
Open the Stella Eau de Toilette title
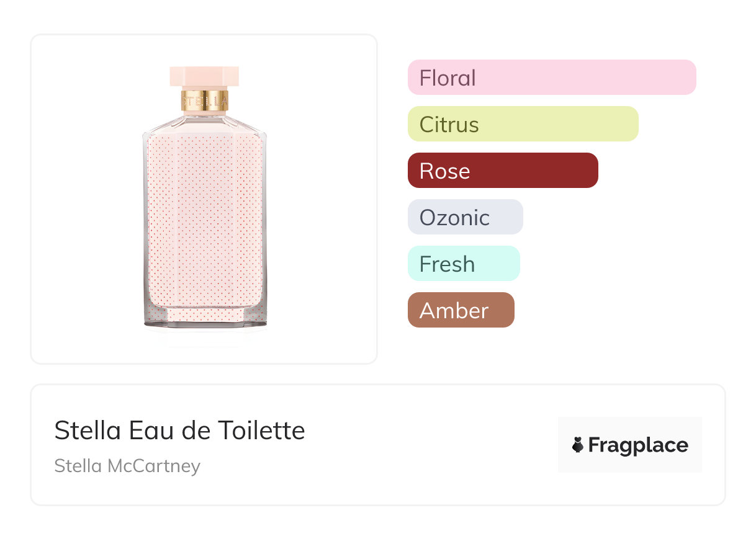[x=179, y=430]
